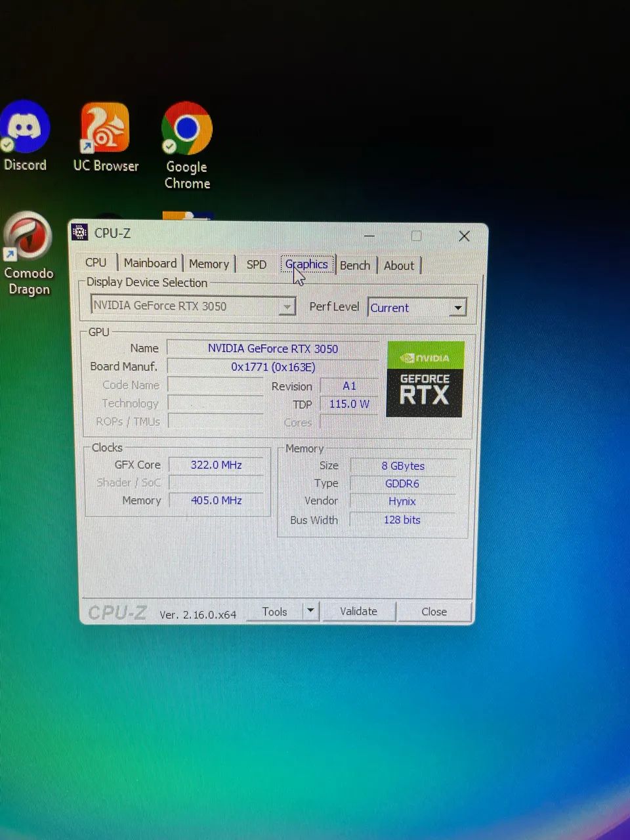
Task: Click the Board Manuf. value 0x1771 (0x163E)
Action: 273,367
